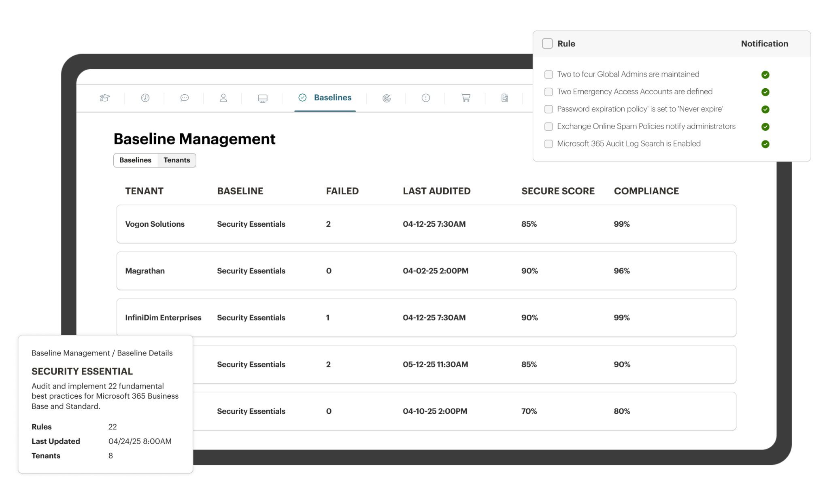829x504 pixels.
Task: Check the 'Microsoft 365 Audit Log Search' rule
Action: 548,144
